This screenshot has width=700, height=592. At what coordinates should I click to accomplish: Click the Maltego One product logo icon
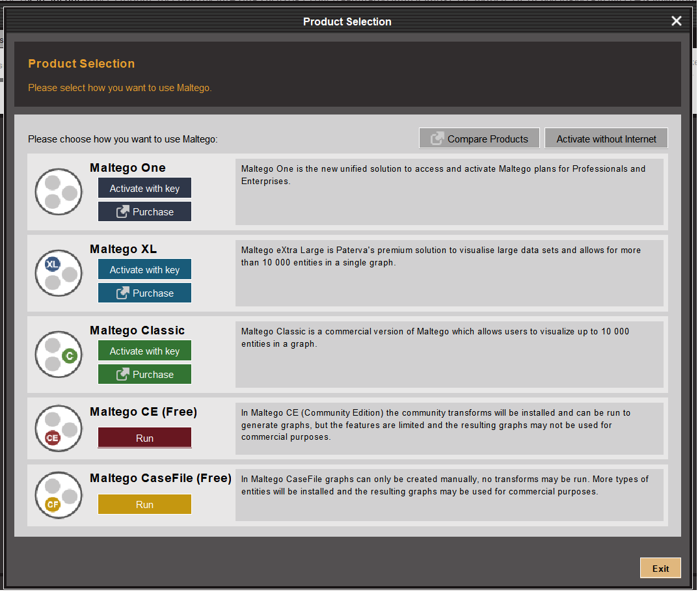pos(59,193)
